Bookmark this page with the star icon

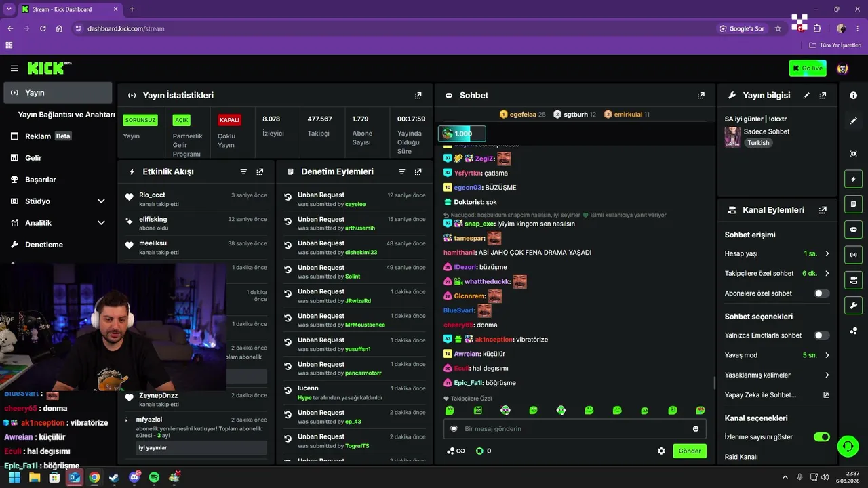click(778, 28)
